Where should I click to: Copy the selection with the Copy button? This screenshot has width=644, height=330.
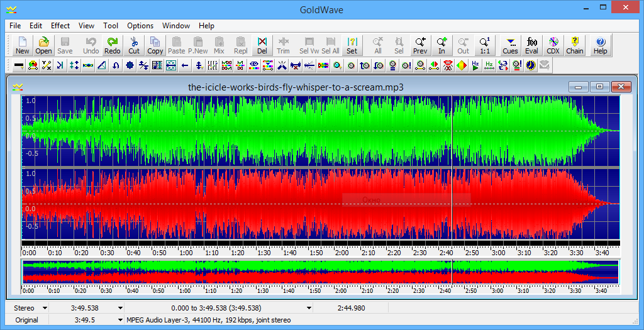[155, 45]
